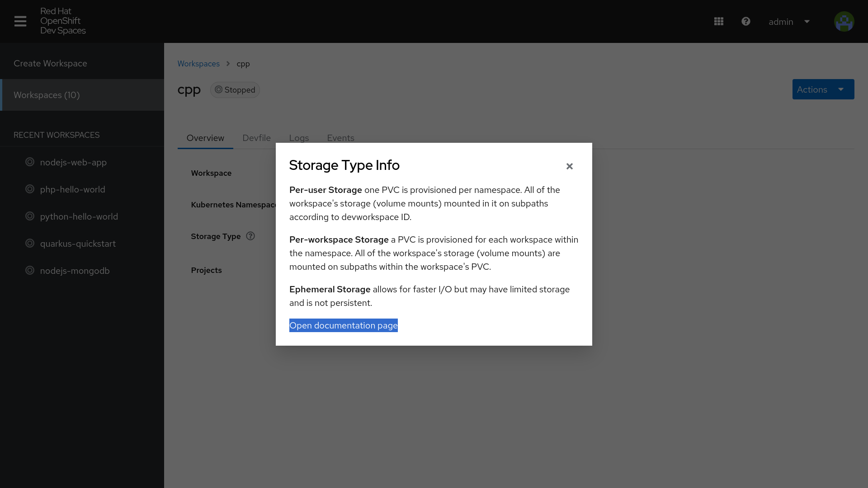This screenshot has height=488, width=868.
Task: Click the help question mark icon
Action: (746, 21)
